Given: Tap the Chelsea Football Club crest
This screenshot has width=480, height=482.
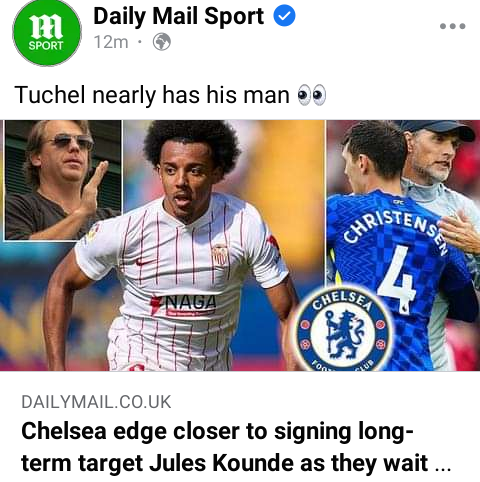Looking at the screenshot, I should click(x=344, y=329).
